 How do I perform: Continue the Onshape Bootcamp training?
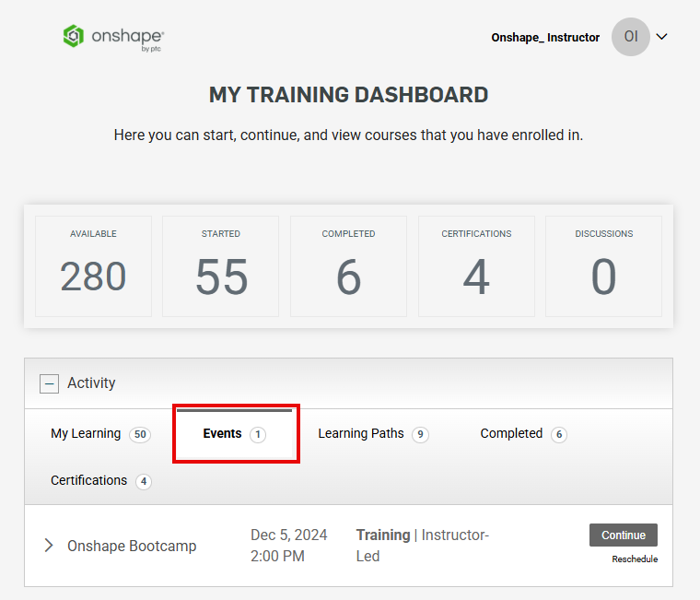624,535
